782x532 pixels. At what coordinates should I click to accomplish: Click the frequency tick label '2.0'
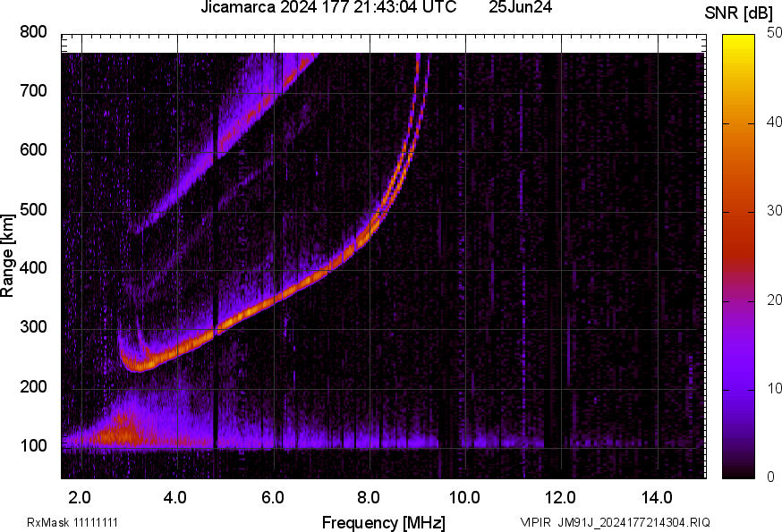point(80,497)
